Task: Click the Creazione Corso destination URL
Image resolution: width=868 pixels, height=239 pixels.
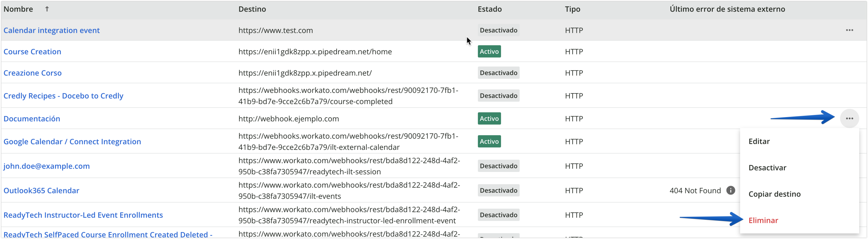Action: (x=305, y=73)
